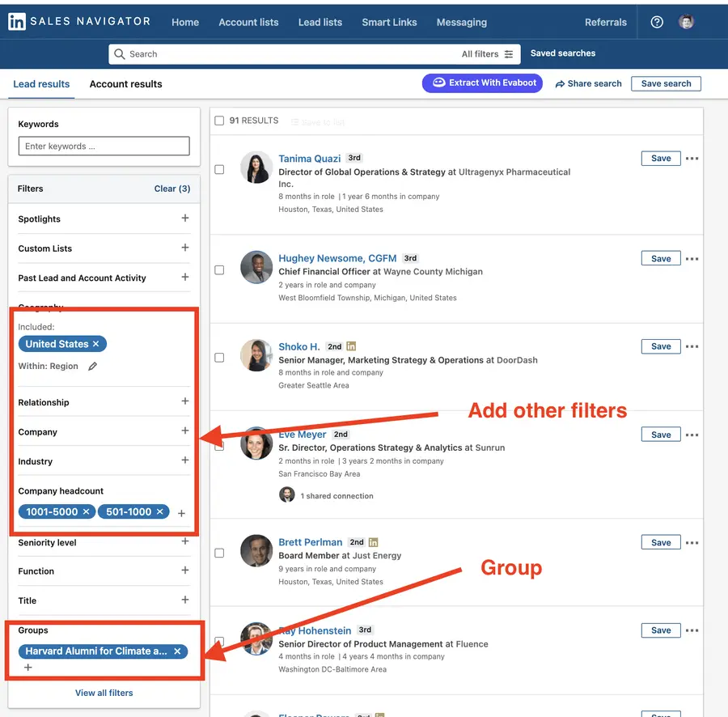Remove the 1001-5000 headcount tag

click(86, 511)
